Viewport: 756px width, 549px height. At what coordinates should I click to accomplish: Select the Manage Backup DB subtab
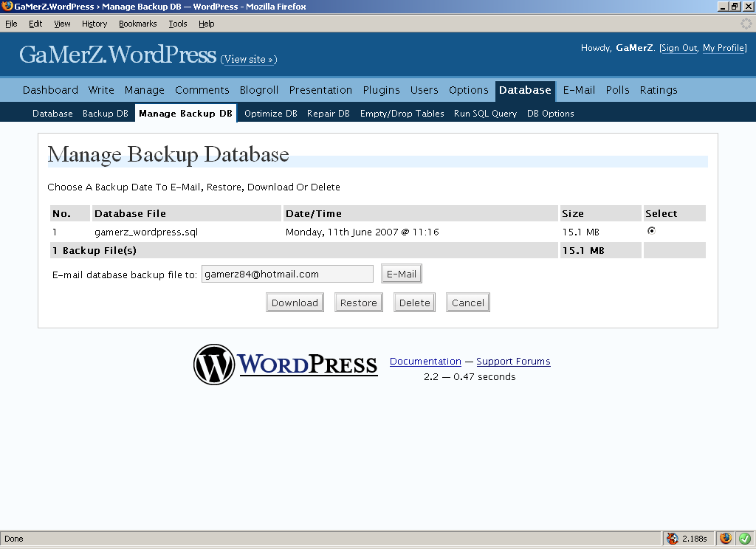[185, 114]
